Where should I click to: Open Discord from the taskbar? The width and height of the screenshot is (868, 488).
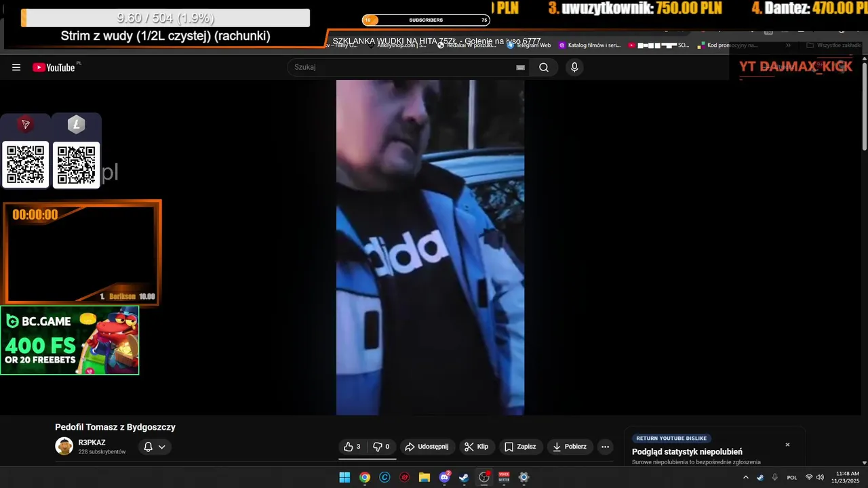(x=444, y=477)
